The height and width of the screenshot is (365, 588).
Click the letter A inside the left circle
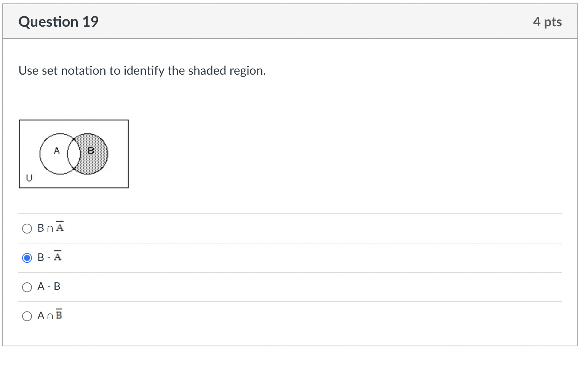tap(57, 151)
